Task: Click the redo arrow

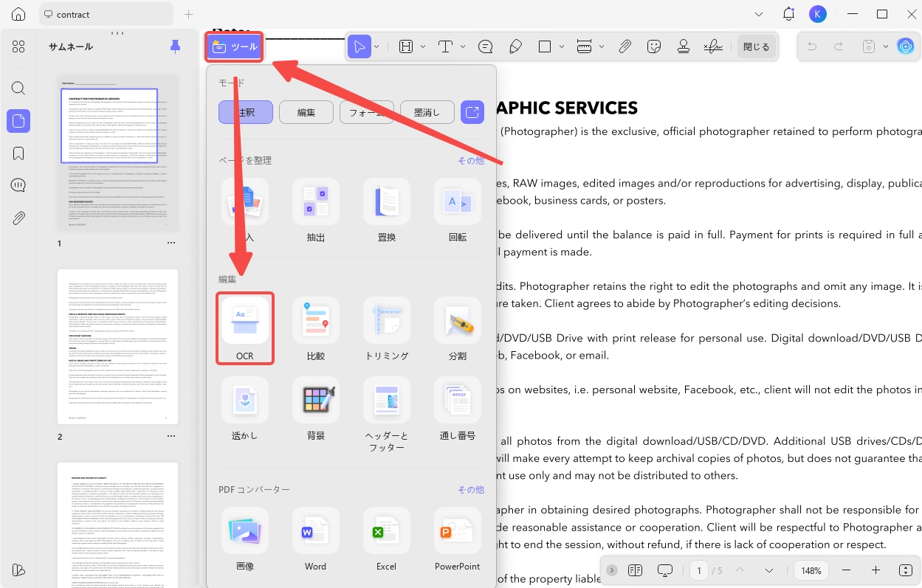Action: 839,46
